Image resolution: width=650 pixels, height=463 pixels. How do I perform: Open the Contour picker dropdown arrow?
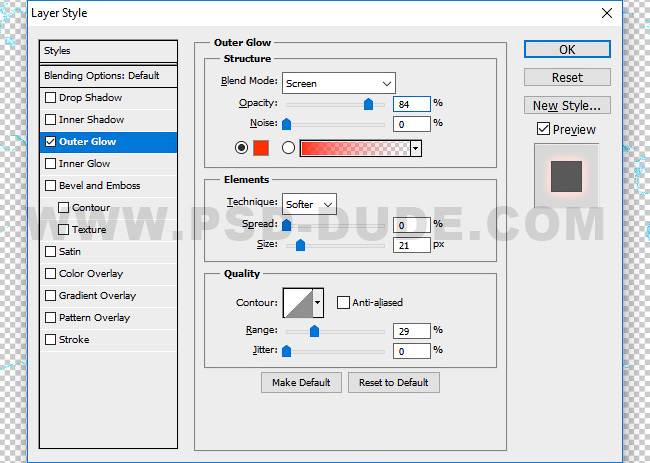(x=318, y=303)
